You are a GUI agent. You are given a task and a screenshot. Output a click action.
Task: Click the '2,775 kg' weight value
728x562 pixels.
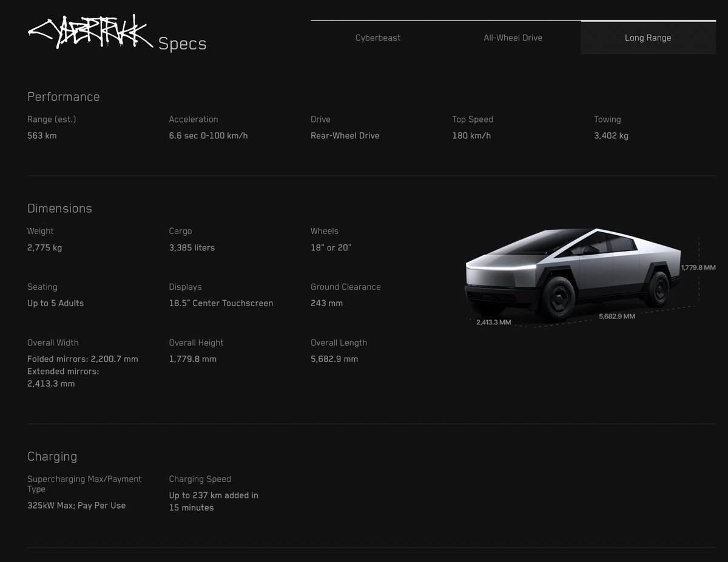click(x=44, y=247)
